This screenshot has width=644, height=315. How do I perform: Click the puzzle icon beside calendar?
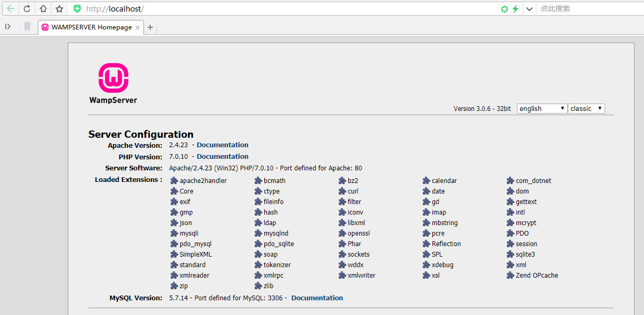coord(427,181)
